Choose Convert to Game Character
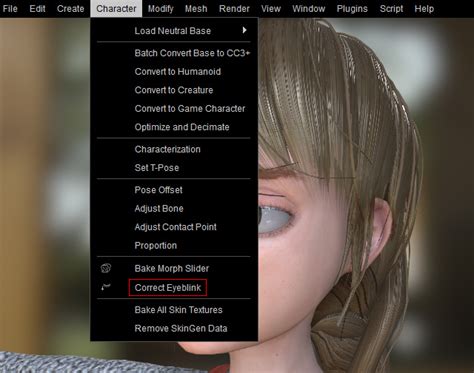The height and width of the screenshot is (373, 474). click(x=174, y=109)
